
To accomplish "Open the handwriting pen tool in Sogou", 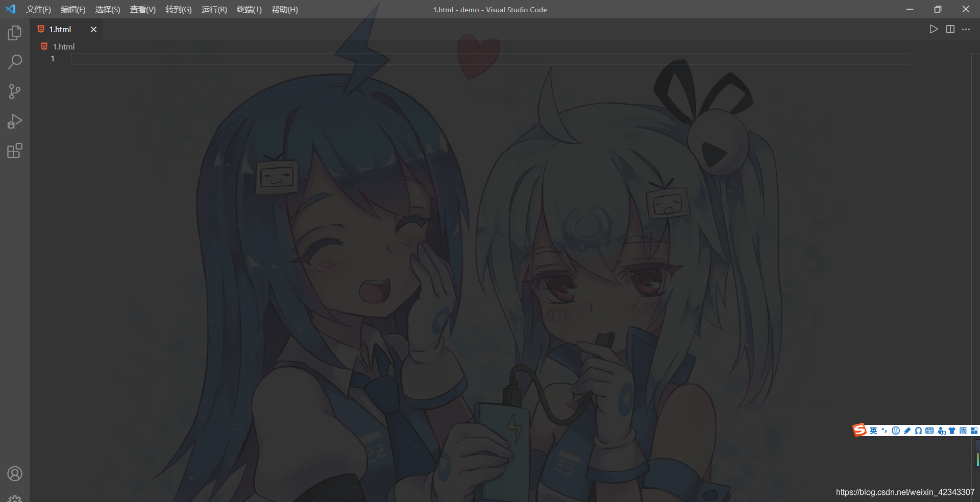I will (x=907, y=431).
